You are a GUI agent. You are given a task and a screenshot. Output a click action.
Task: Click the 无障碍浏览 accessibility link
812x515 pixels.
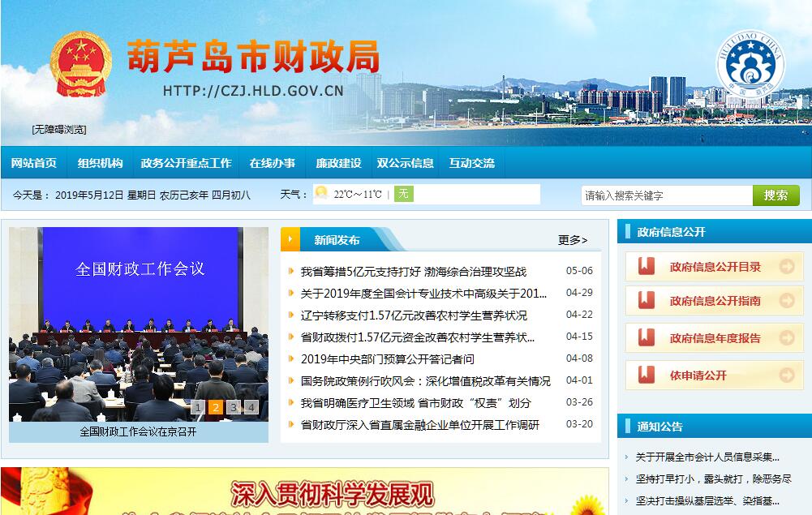pyautogui.click(x=59, y=130)
